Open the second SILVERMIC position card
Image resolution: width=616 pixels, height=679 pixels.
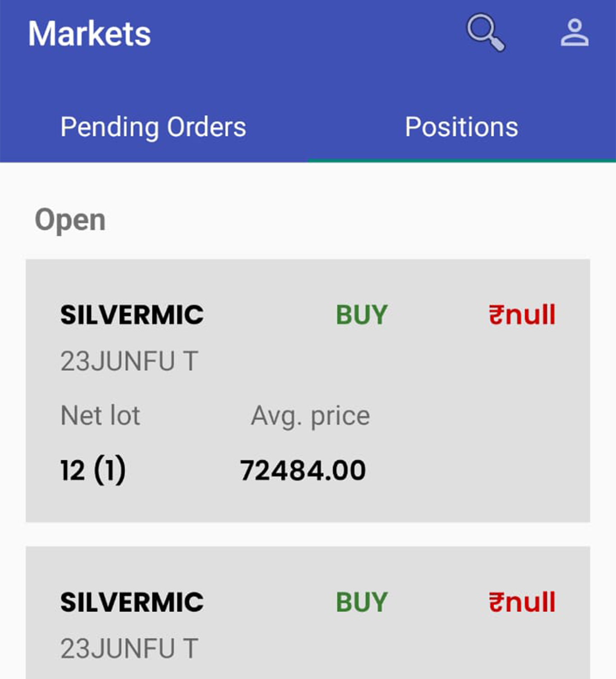click(x=308, y=613)
